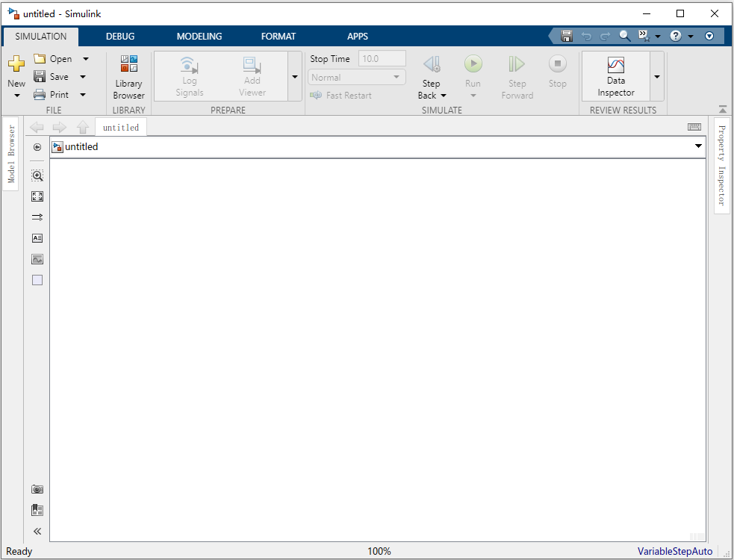734x560 pixels.
Task: Expand the Run dropdown arrow
Action: pos(473,96)
